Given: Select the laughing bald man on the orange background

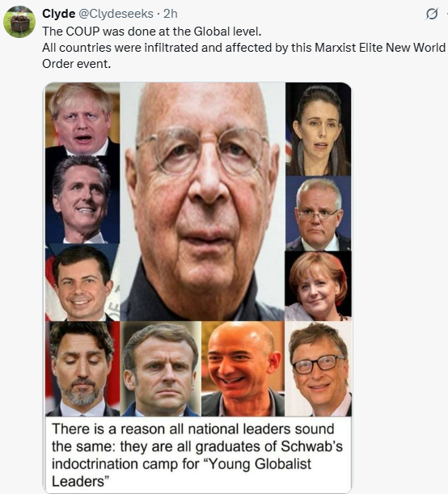Looking at the screenshot, I should pos(243,369).
